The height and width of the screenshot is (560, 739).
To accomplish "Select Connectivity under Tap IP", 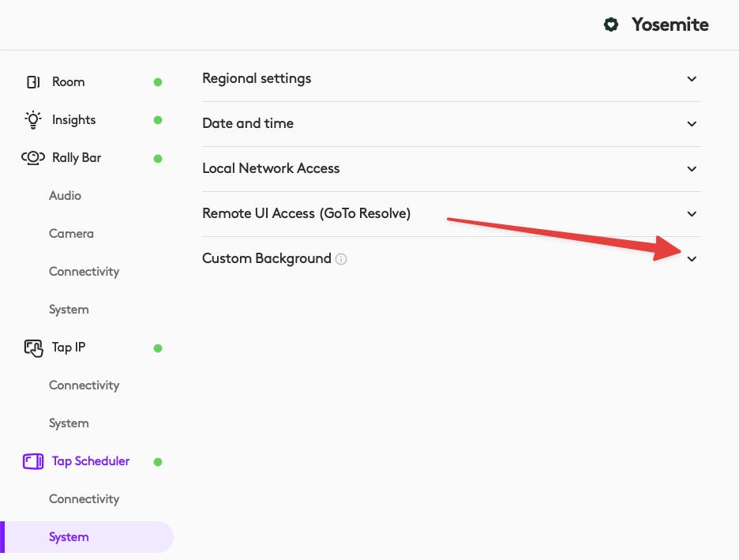I will pyautogui.click(x=84, y=385).
